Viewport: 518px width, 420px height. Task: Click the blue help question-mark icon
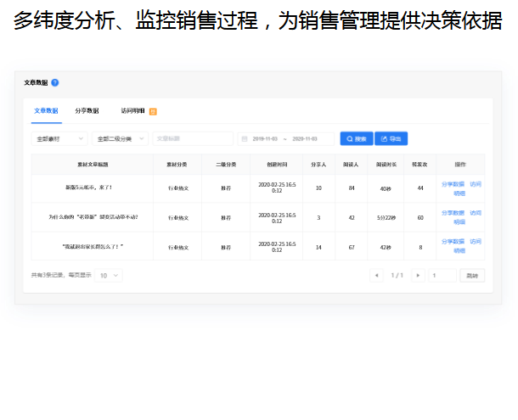(55, 82)
